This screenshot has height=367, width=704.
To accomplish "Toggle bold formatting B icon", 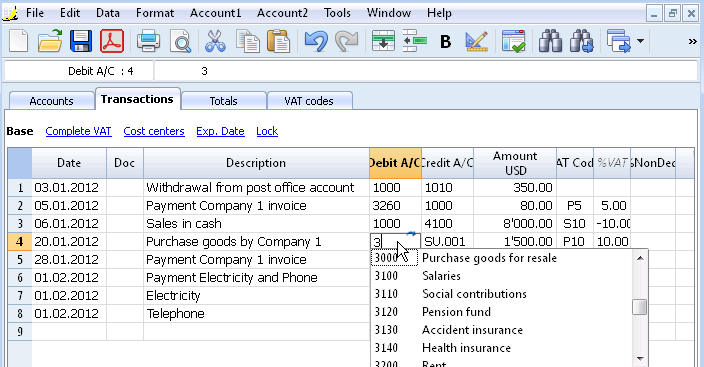I will [445, 42].
